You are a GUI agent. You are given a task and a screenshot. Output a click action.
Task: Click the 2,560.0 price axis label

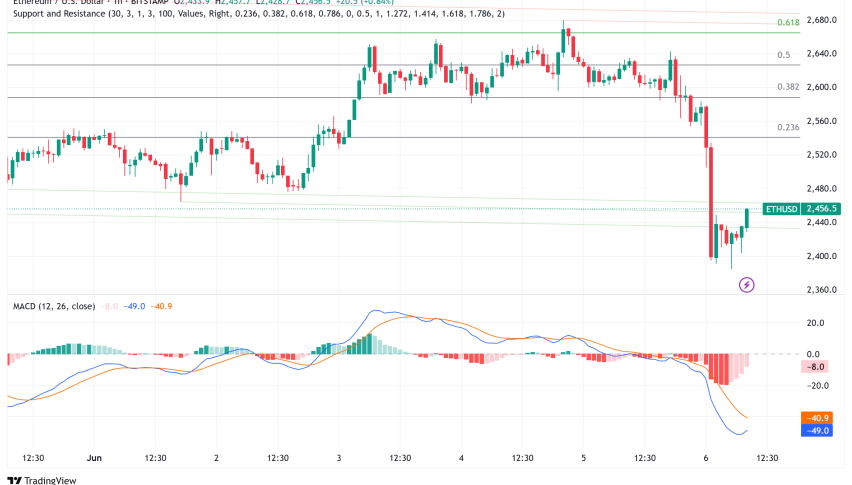[x=821, y=121]
